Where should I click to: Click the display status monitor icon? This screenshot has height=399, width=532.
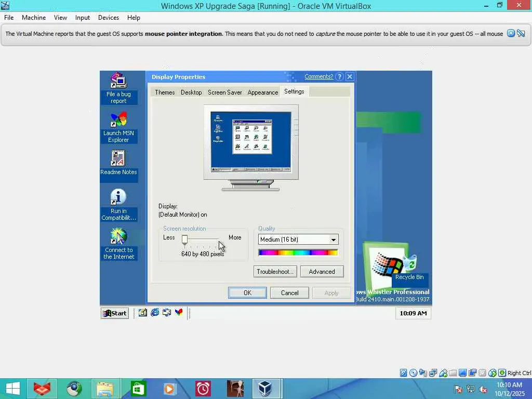pos(462,373)
